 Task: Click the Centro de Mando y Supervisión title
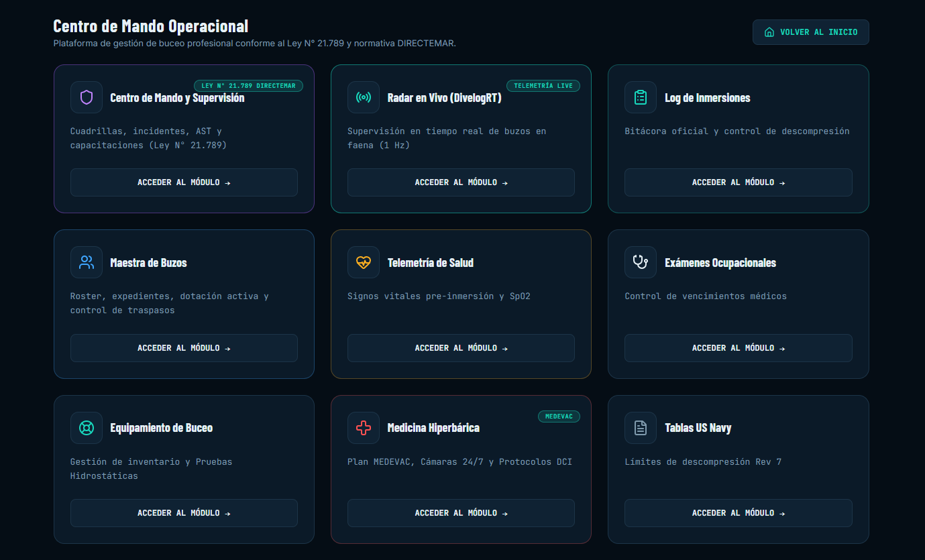click(177, 98)
